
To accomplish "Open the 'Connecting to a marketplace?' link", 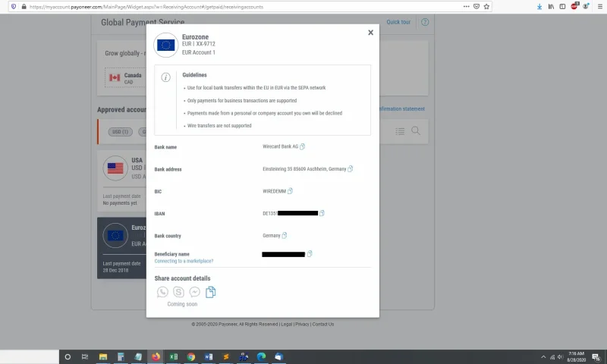I will (184, 261).
